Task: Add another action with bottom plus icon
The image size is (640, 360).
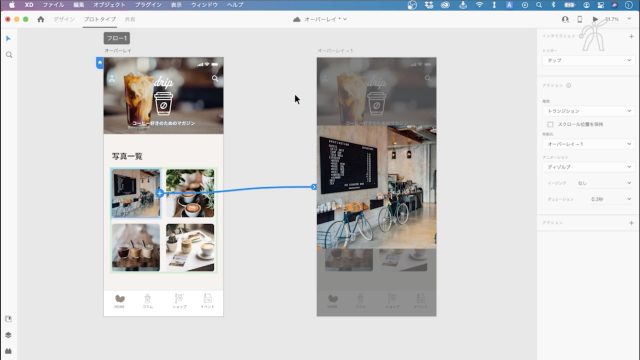Action: pyautogui.click(x=631, y=223)
